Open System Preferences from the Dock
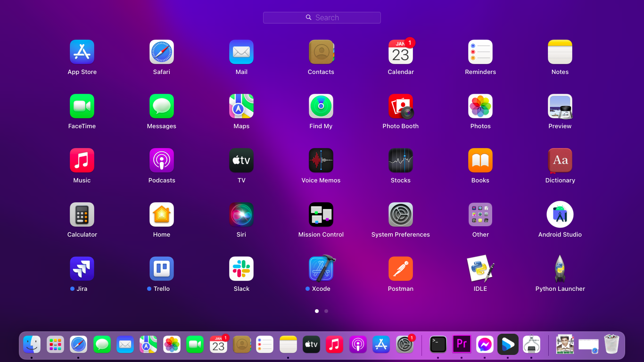The image size is (644, 362). pyautogui.click(x=405, y=345)
